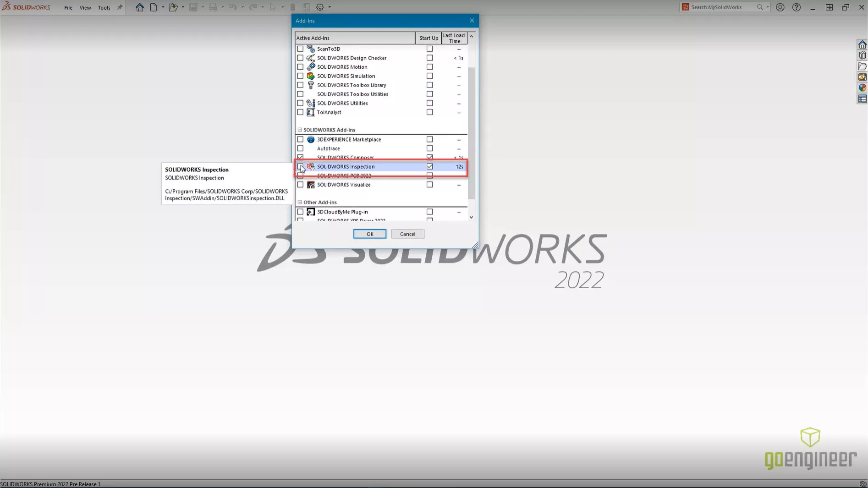The width and height of the screenshot is (868, 488).
Task: Click the Print icon in toolbar
Action: [213, 7]
